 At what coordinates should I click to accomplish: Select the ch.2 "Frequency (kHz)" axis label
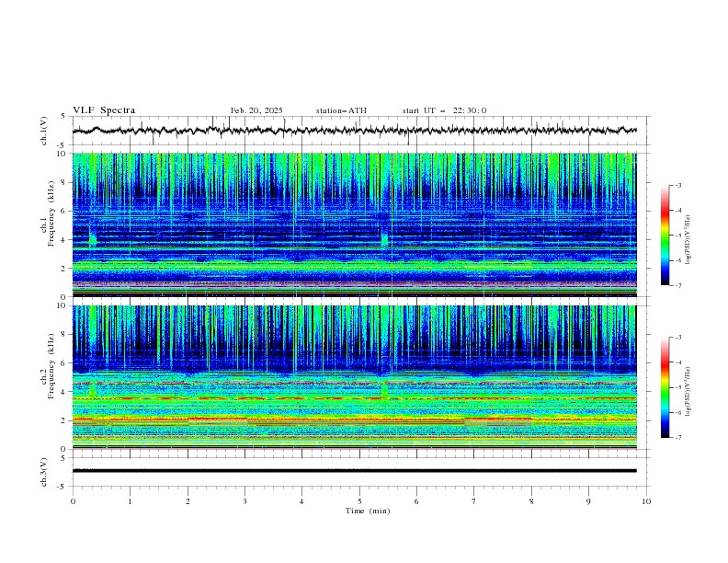tap(51, 365)
